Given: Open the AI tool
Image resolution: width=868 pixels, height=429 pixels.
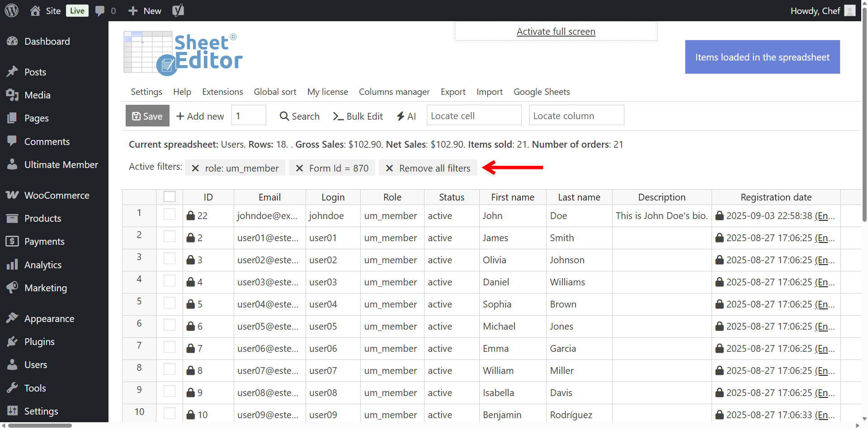Looking at the screenshot, I should [406, 116].
